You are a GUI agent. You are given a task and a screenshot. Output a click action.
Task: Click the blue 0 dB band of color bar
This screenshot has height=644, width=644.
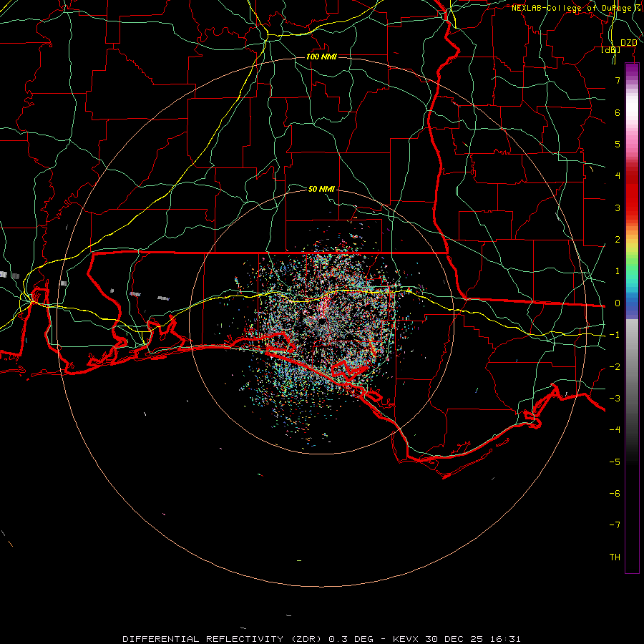point(632,303)
